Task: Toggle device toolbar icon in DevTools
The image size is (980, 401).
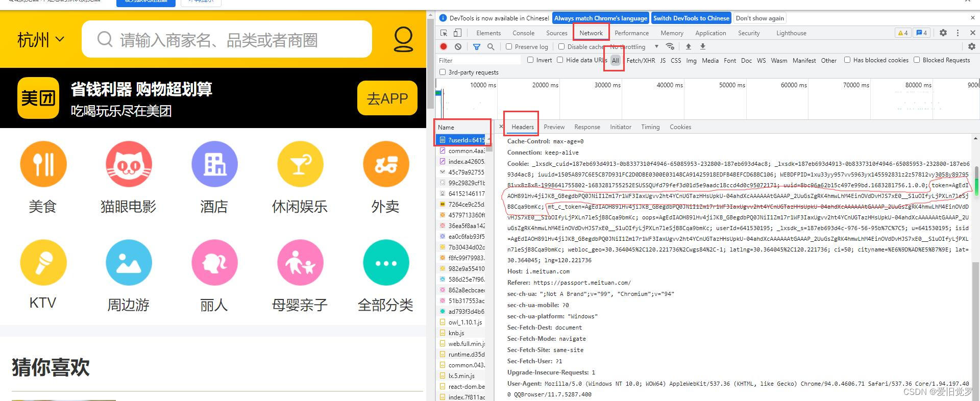Action: [457, 33]
